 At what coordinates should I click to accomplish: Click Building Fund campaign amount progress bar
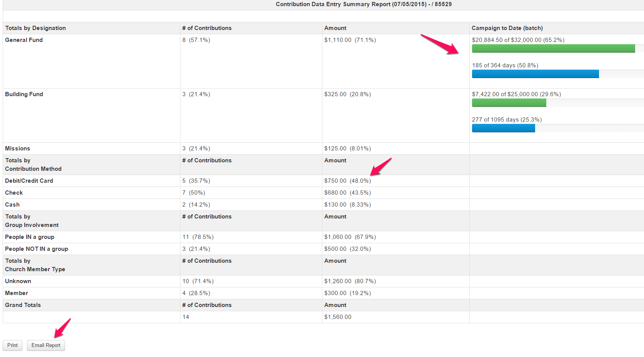[558, 103]
